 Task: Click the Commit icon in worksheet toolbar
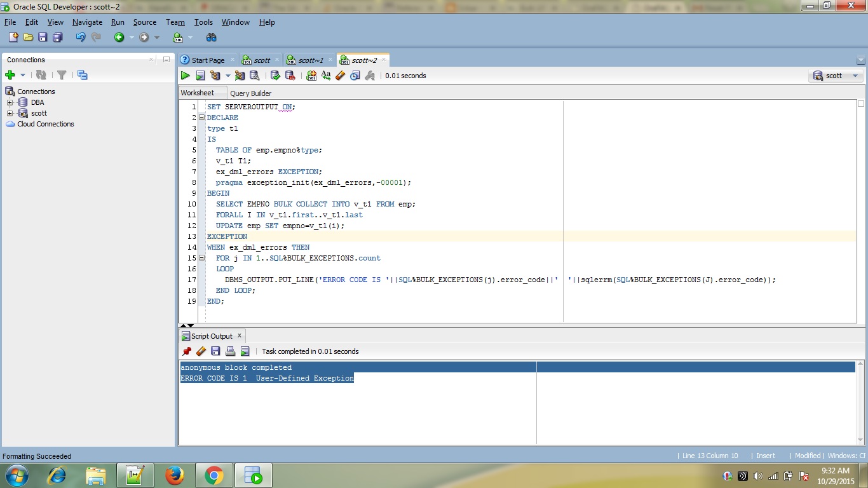tap(275, 76)
